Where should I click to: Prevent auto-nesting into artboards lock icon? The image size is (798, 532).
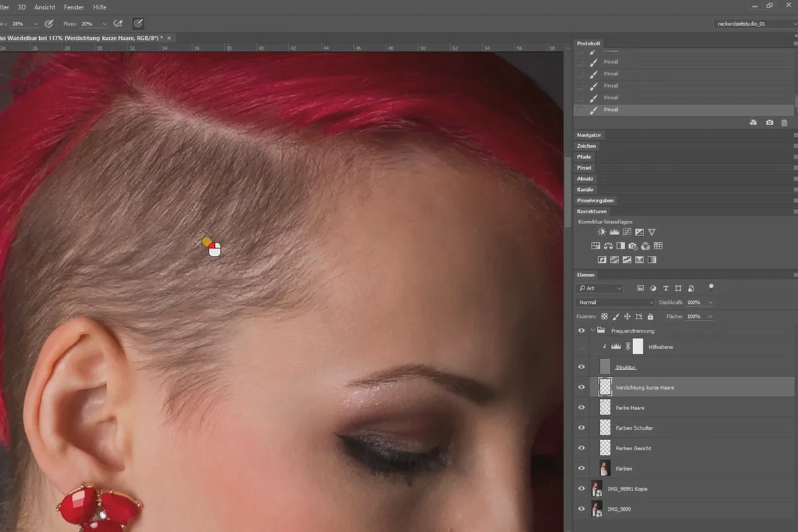coord(638,317)
